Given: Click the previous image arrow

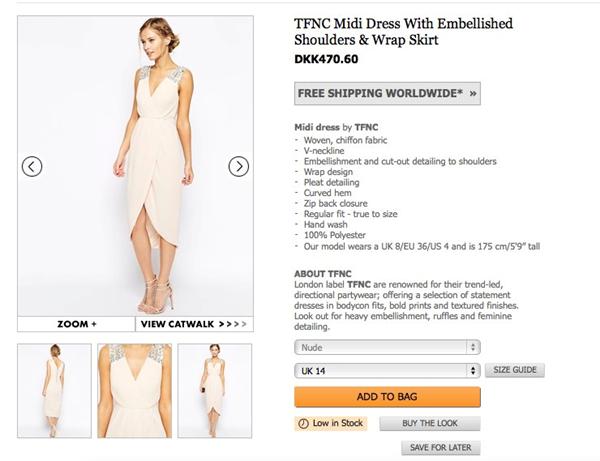Looking at the screenshot, I should tap(32, 167).
